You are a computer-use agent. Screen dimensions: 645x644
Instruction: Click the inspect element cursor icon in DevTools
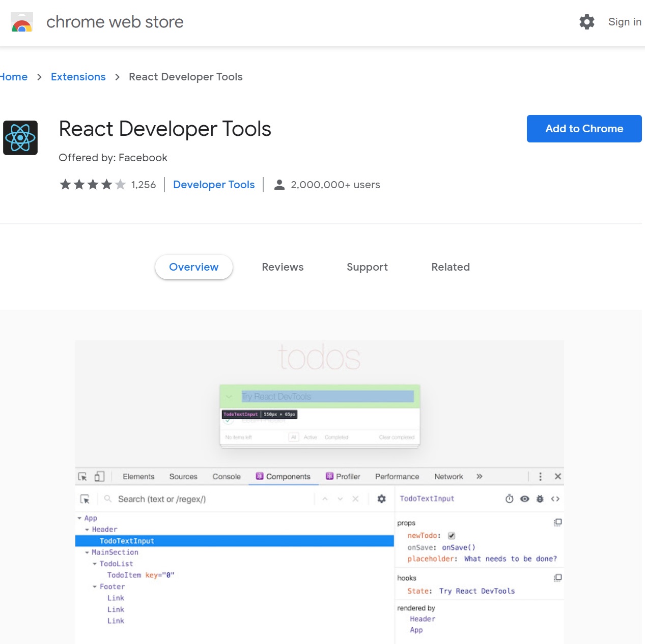[82, 477]
